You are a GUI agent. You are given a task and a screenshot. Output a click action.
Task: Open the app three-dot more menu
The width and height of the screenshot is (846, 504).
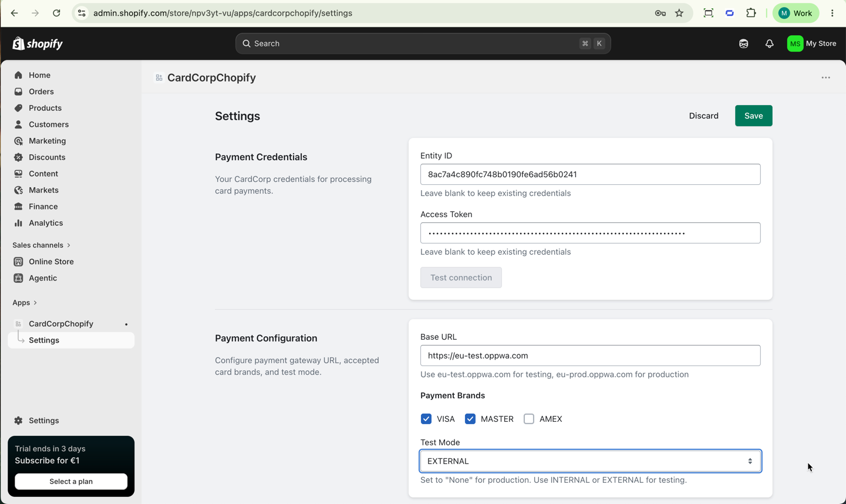coord(826,77)
